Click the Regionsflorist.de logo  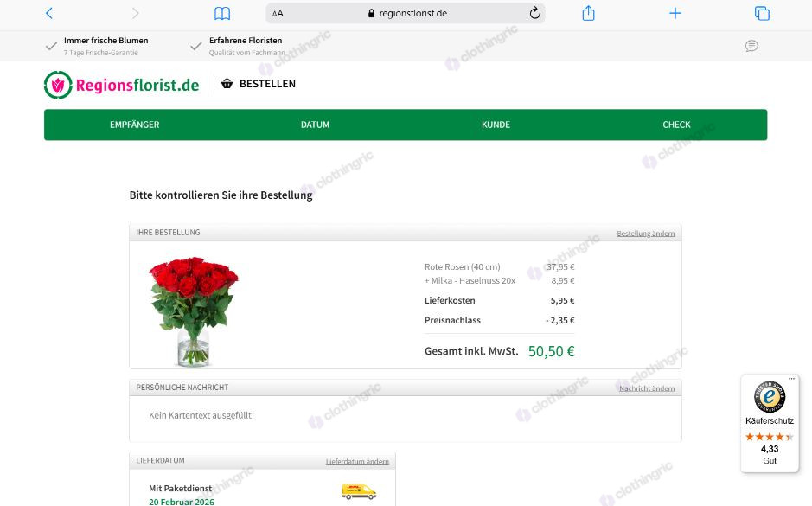click(x=122, y=85)
